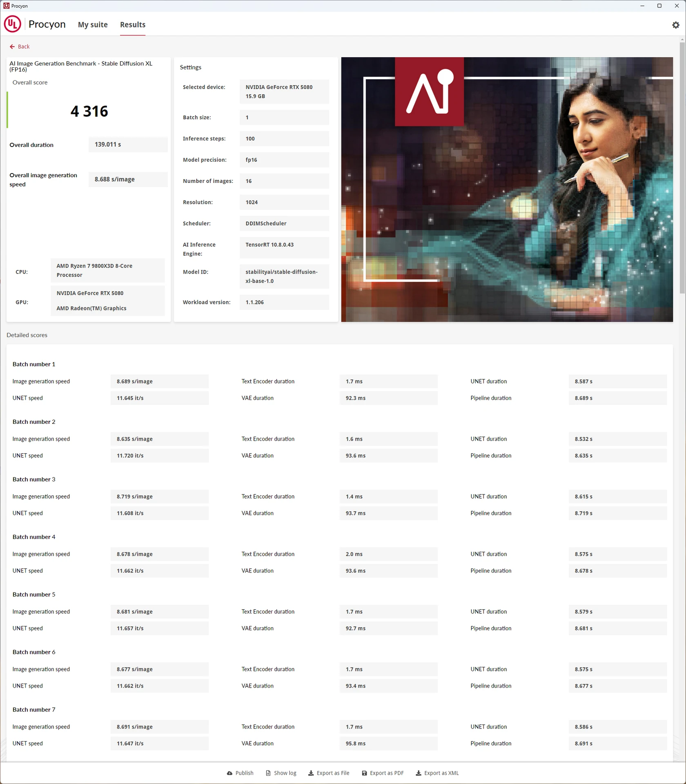Click Batch 3 UNET speed 11.608 it/s
686x784 pixels.
coord(159,513)
